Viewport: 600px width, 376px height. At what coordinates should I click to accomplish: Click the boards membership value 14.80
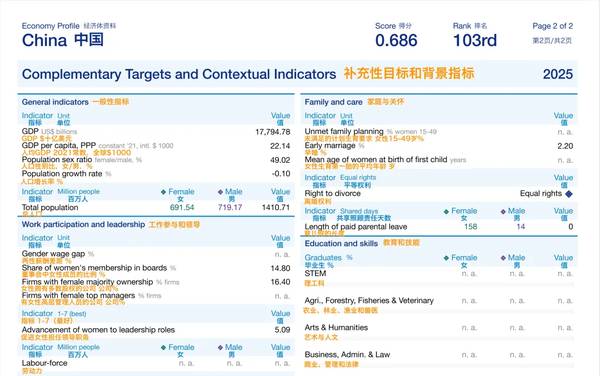click(280, 268)
